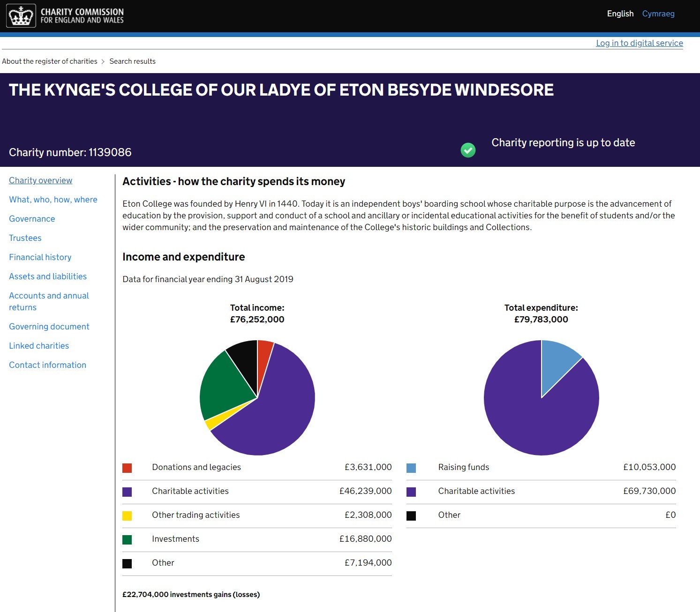
Task: Click 'Total income: £76,252,000' label
Action: pos(257,313)
